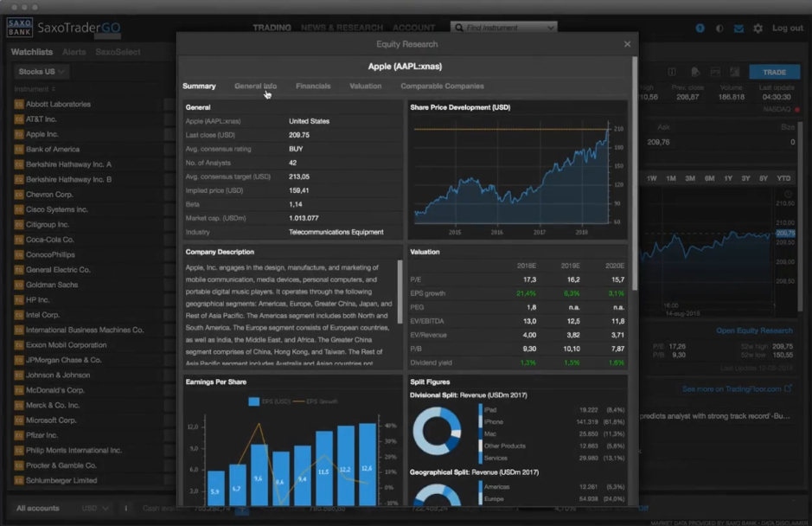Click the Log out link

coord(788,28)
